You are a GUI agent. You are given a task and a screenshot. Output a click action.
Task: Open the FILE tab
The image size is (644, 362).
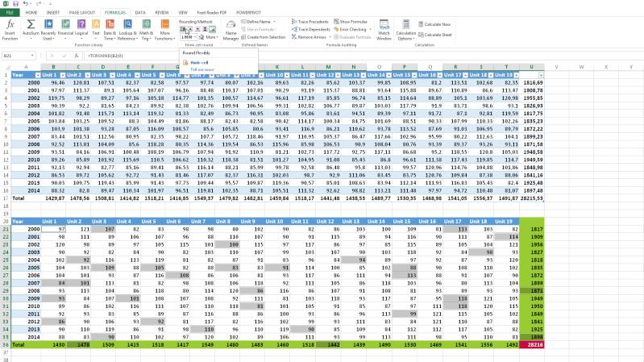click(x=10, y=13)
